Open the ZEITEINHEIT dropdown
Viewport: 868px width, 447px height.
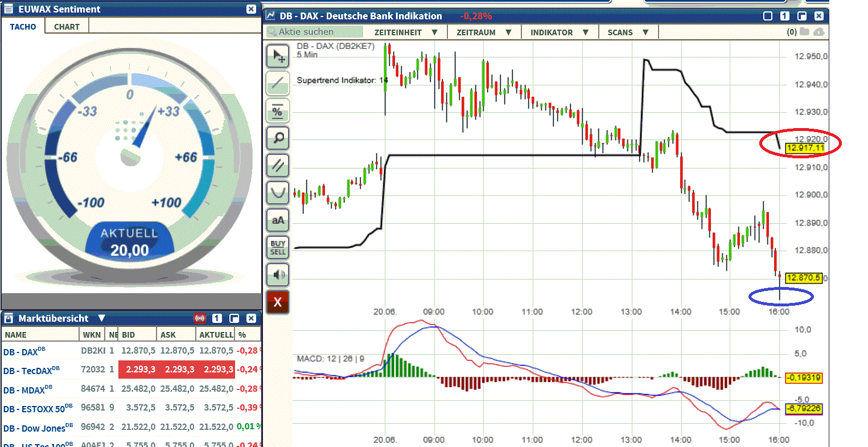406,32
